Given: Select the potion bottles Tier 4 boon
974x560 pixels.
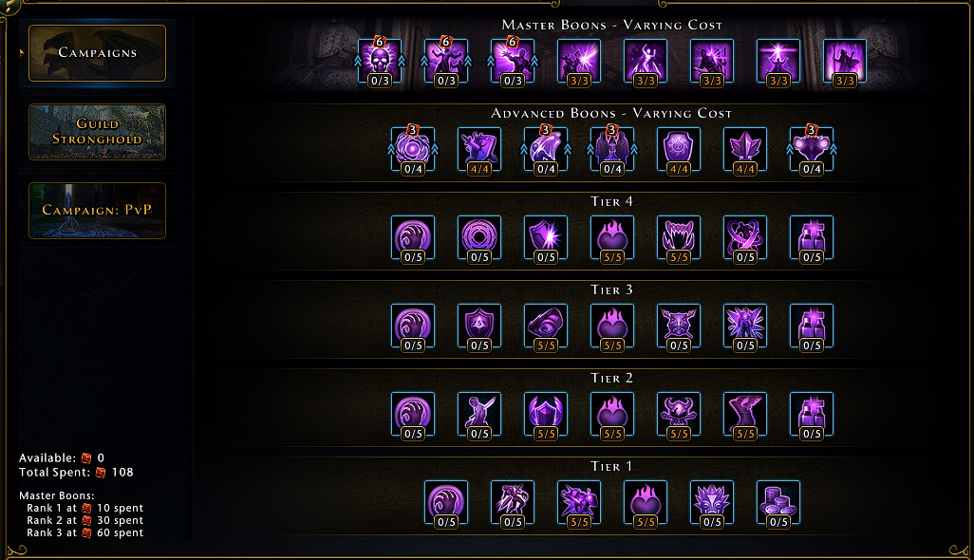Looking at the screenshot, I should click(x=812, y=237).
